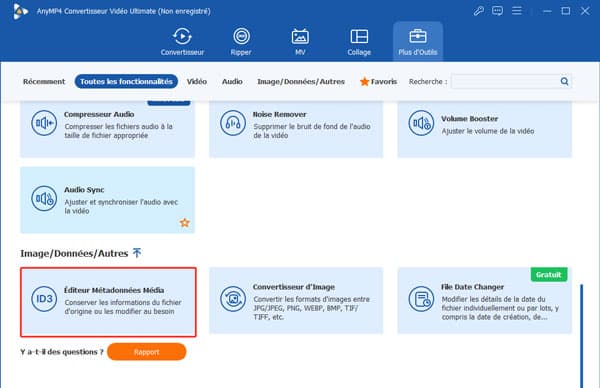Click the File Date Changer icon

click(x=421, y=299)
